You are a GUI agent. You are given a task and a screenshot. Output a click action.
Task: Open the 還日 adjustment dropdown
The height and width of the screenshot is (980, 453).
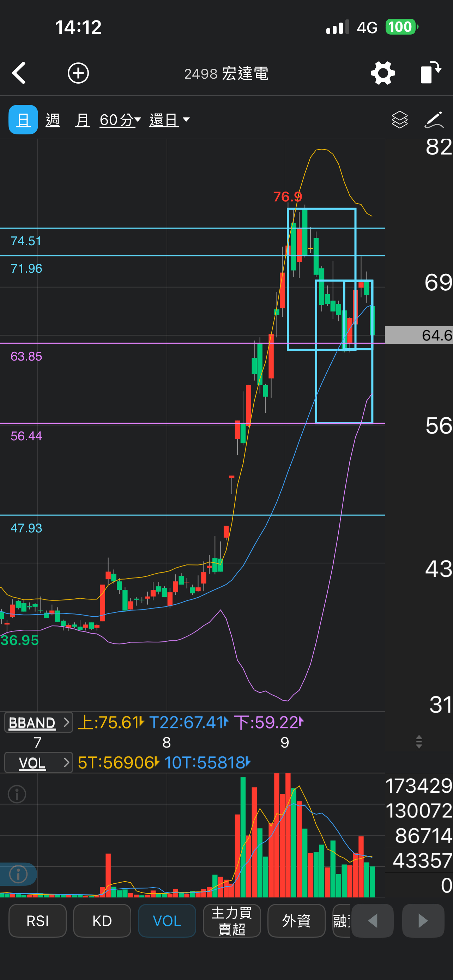[170, 120]
